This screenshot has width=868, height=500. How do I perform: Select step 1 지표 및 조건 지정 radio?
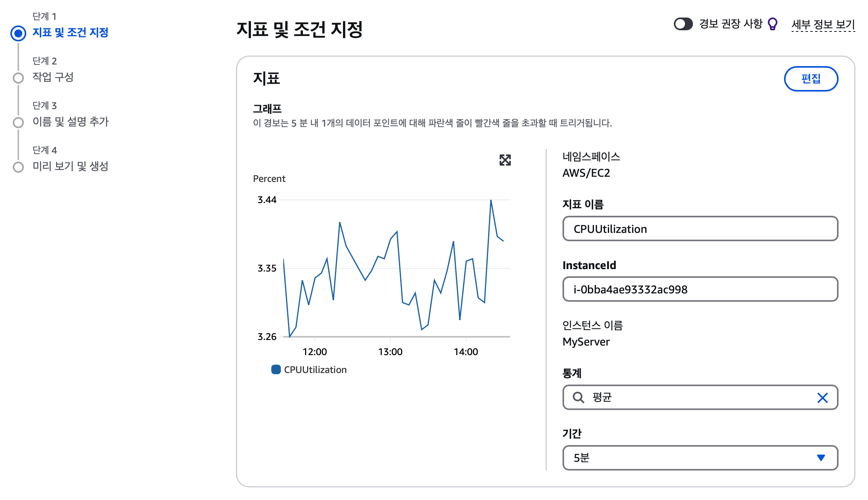(18, 33)
